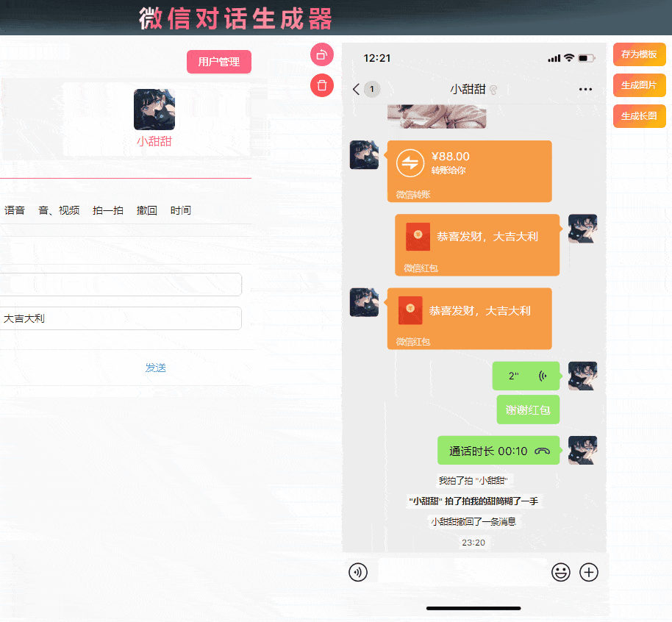Viewport: 672px width, 622px height.
Task: Select the 小甜甜 avatar in left panel
Action: (154, 110)
